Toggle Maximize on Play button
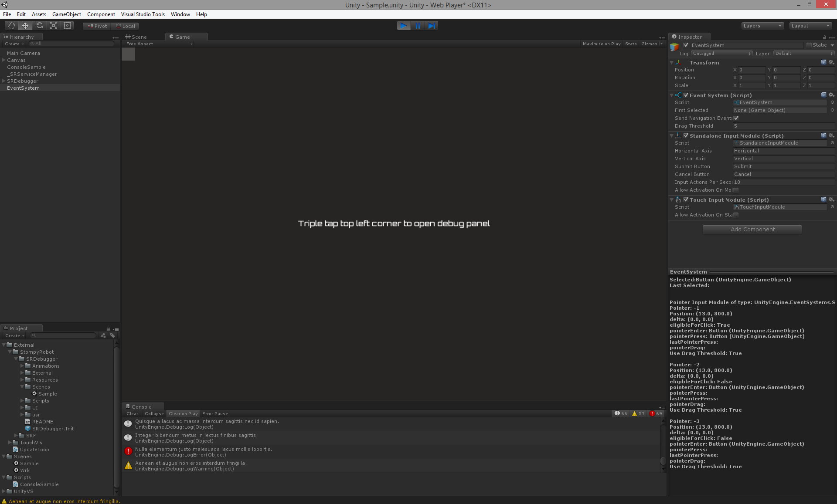The width and height of the screenshot is (837, 504). coord(602,44)
